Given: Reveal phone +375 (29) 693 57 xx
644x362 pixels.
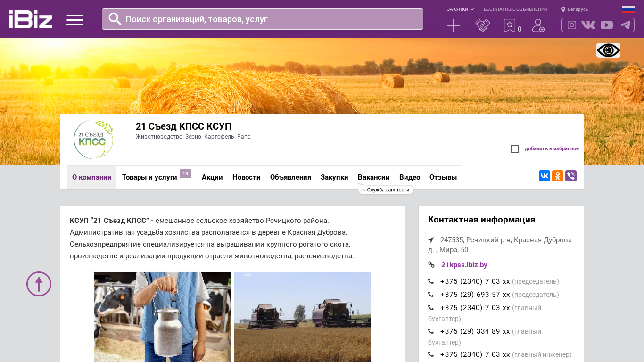Looking at the screenshot, I should pyautogui.click(x=475, y=295).
